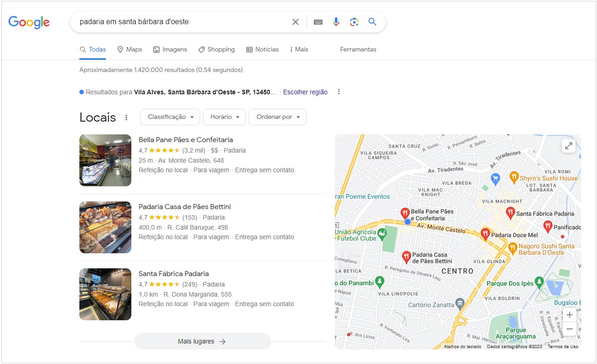Viewport: 597px width, 364px height.
Task: Open the three-dot menu next to Locais
Action: [x=126, y=117]
